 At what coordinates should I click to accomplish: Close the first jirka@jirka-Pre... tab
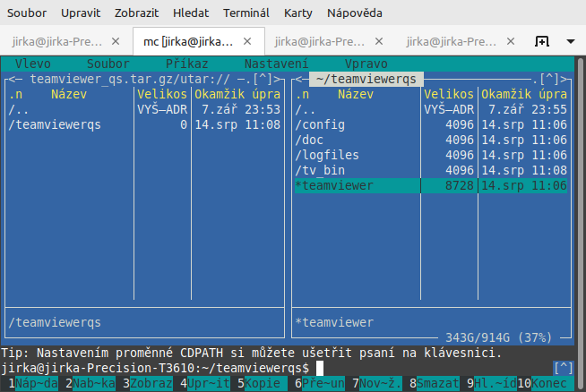116,41
